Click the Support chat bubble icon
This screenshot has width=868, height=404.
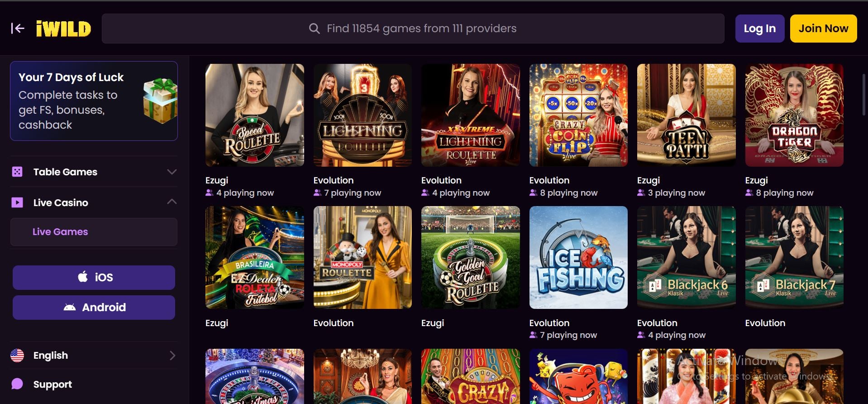pyautogui.click(x=17, y=384)
